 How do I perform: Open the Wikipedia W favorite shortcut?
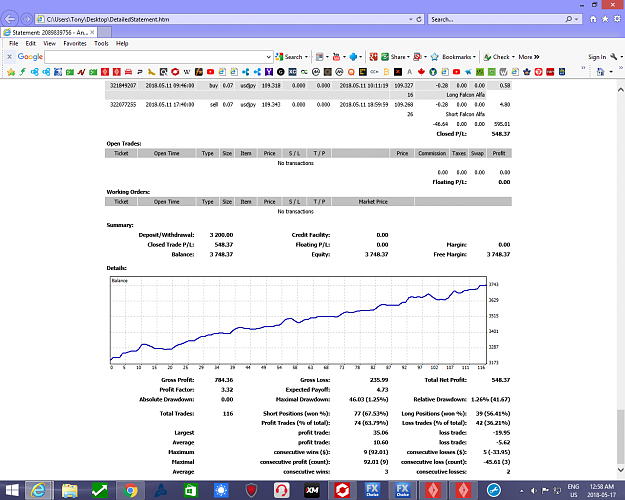tap(187, 72)
